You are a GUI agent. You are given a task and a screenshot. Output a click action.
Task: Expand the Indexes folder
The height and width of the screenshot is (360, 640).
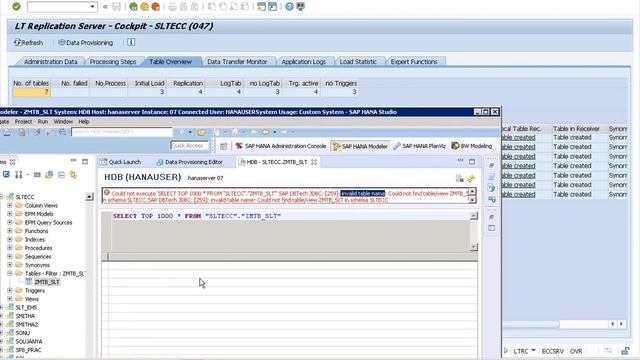click(x=10, y=240)
